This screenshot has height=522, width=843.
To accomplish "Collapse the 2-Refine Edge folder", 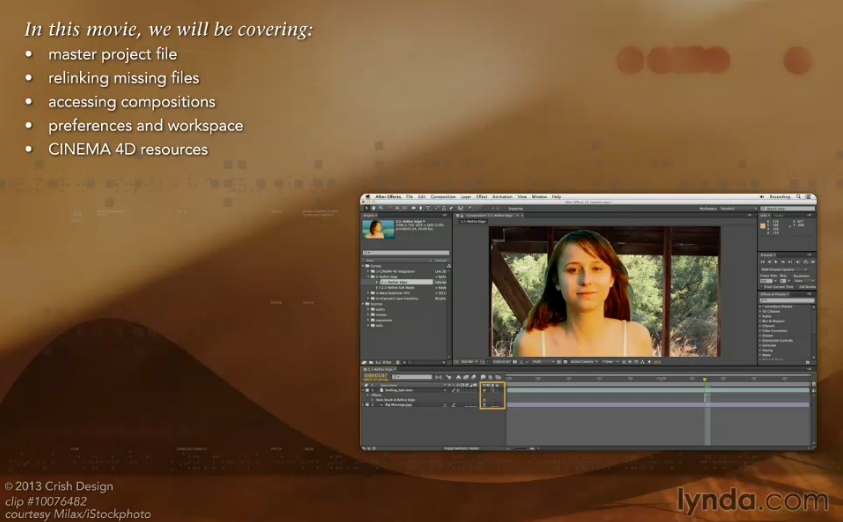I will tap(368, 277).
